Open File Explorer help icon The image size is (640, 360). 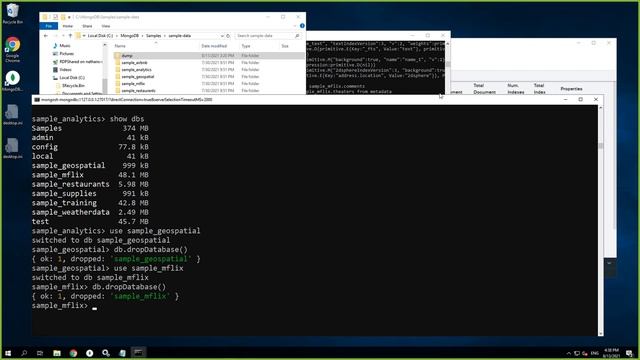point(302,26)
